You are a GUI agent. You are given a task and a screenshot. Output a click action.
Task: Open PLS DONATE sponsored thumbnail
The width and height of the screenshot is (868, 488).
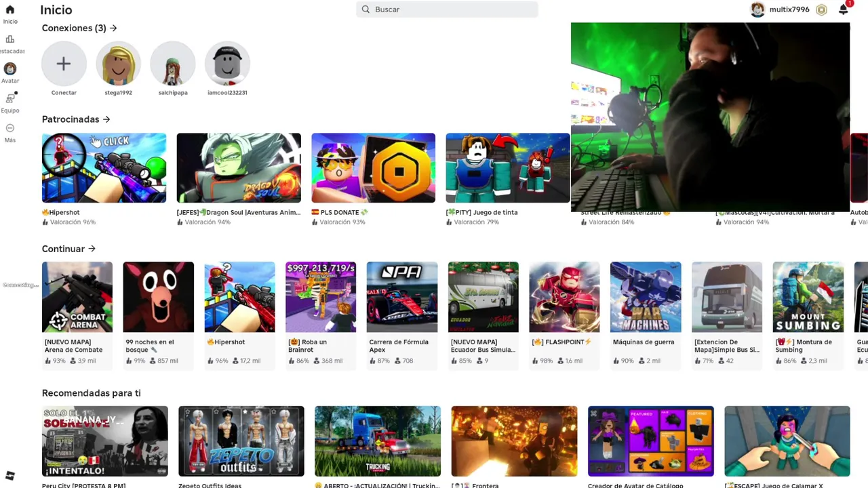[x=373, y=168]
